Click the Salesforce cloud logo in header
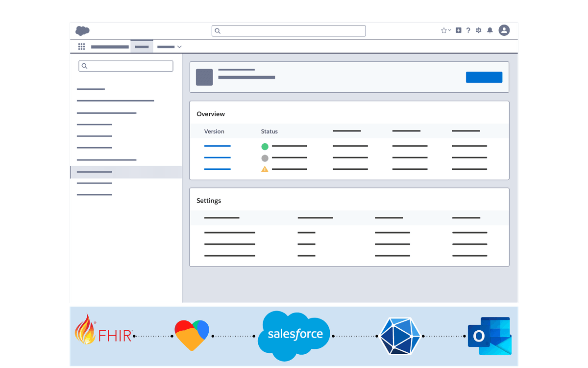 pyautogui.click(x=82, y=31)
